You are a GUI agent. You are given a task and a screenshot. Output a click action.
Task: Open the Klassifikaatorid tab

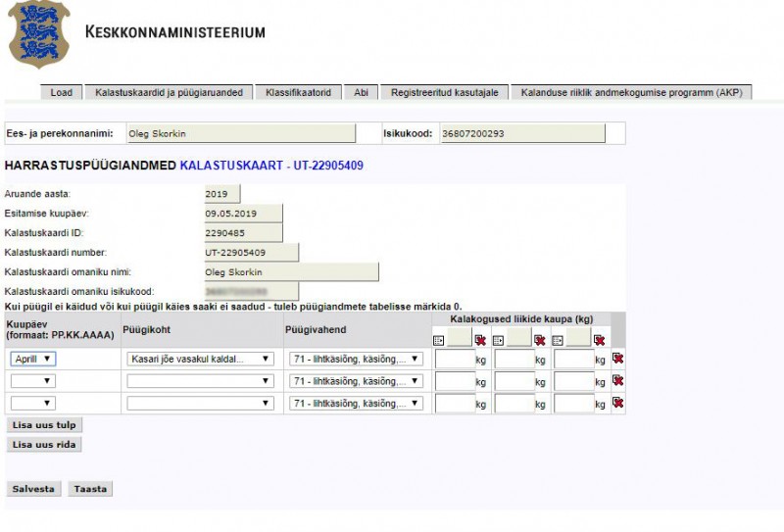(299, 92)
